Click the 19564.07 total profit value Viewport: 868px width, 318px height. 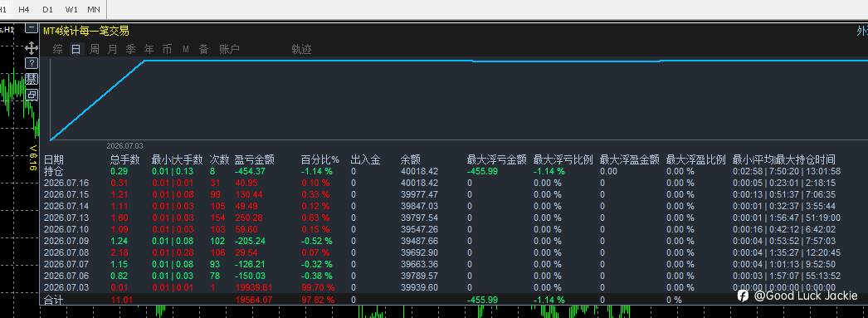tap(254, 300)
